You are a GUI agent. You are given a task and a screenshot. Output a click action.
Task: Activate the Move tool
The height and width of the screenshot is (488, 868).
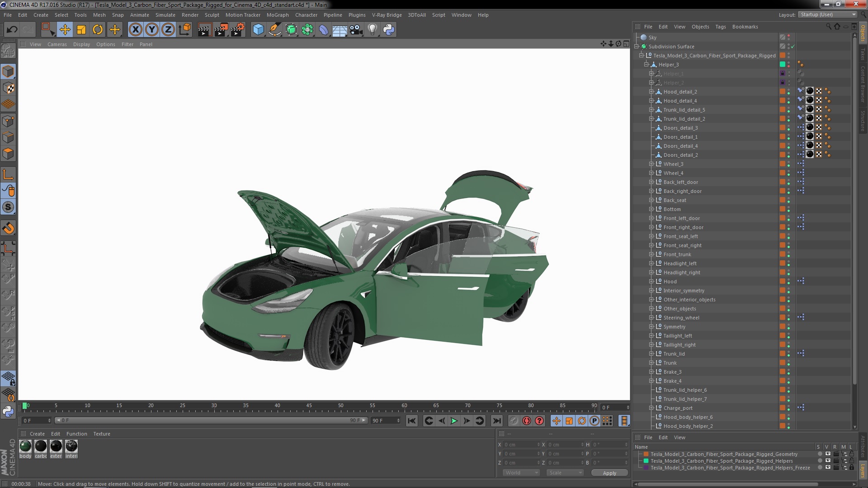point(65,30)
